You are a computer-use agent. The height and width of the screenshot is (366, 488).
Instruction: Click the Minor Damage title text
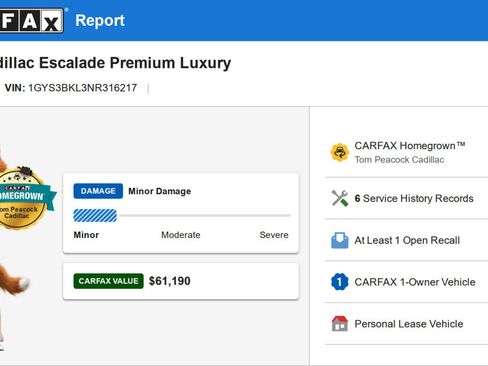[160, 191]
